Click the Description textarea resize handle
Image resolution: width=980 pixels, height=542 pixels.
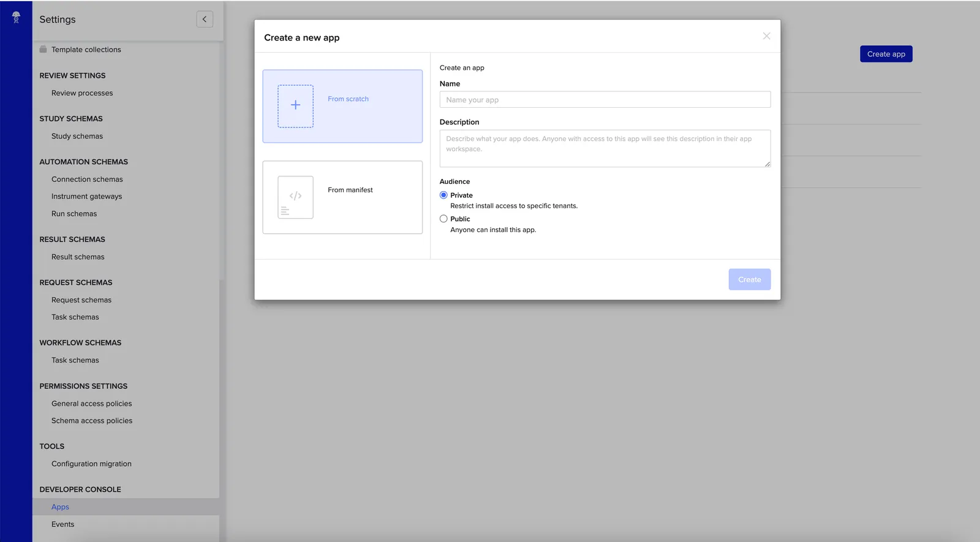pos(767,164)
